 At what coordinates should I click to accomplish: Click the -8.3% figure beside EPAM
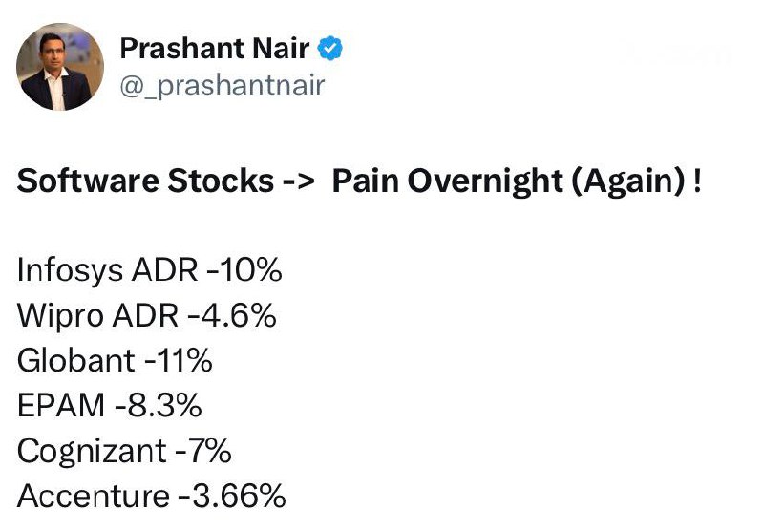pyautogui.click(x=159, y=405)
